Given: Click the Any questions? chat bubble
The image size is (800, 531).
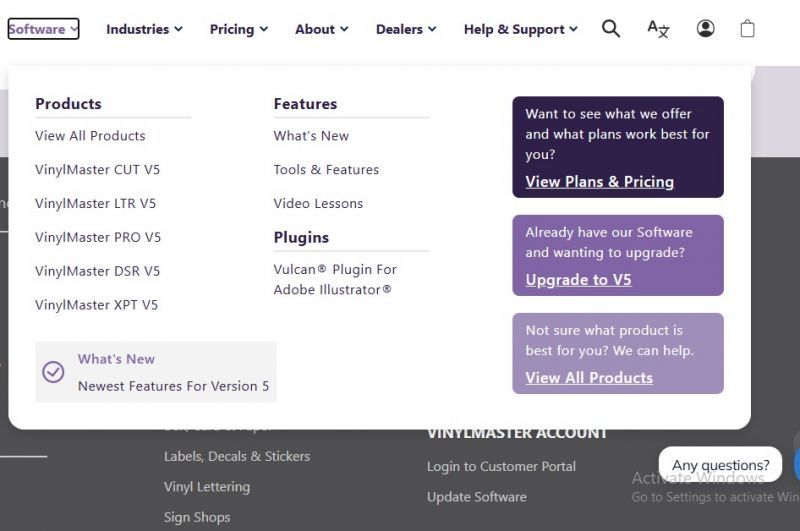Looking at the screenshot, I should pos(720,465).
